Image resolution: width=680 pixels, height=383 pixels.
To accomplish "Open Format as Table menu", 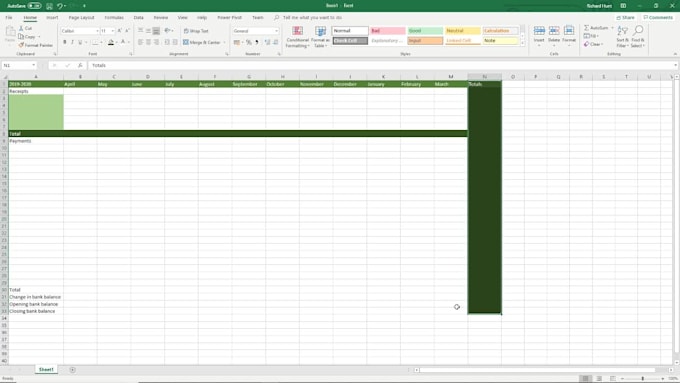I will [x=320, y=36].
